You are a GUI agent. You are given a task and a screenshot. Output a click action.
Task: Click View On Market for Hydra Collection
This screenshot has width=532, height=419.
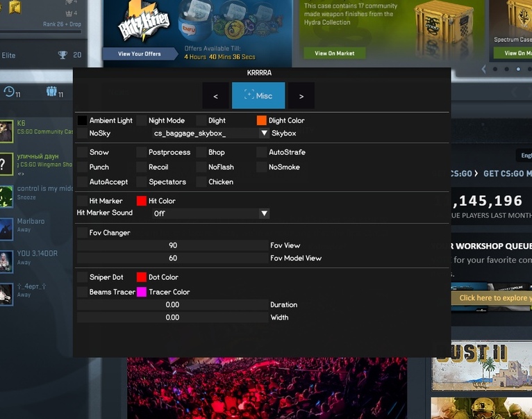coord(335,53)
